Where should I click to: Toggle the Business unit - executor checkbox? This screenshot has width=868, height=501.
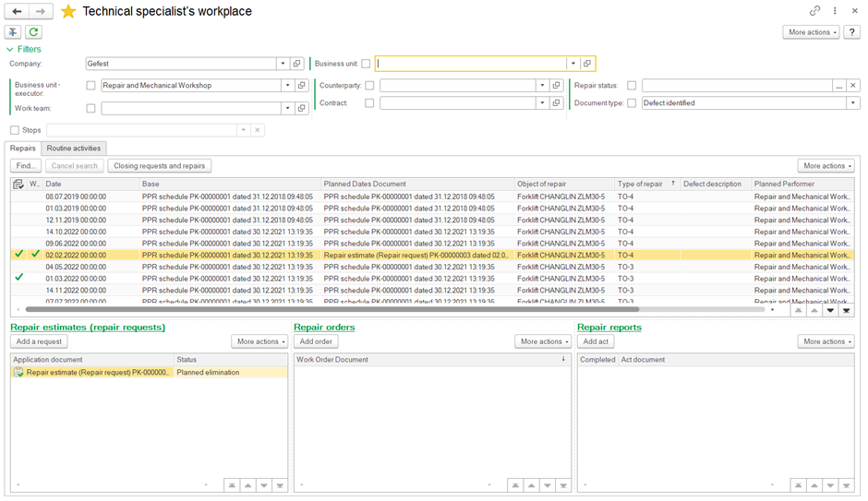(x=90, y=86)
